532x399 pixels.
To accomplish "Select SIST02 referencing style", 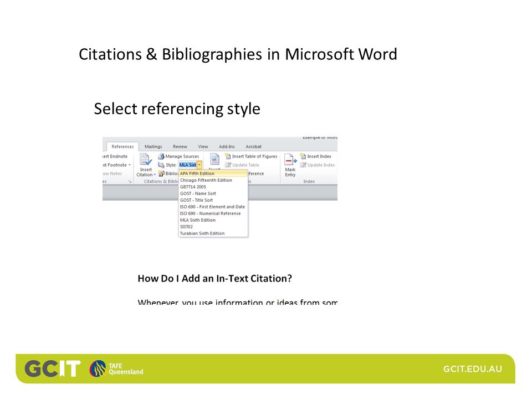I will (x=213, y=227).
